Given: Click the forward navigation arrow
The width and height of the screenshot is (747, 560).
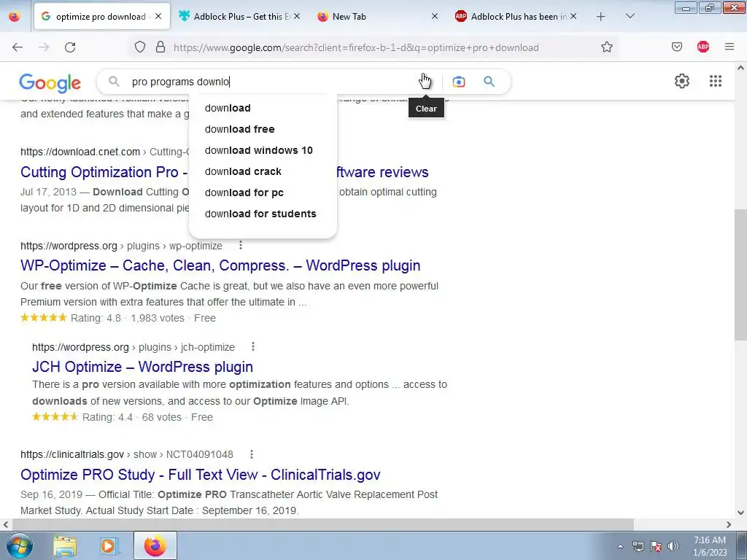Looking at the screenshot, I should pos(44,47).
